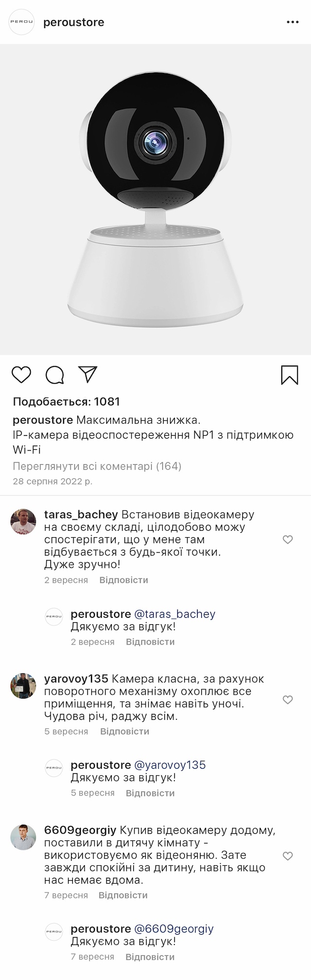Open the @6609georgiy mention link
The height and width of the screenshot is (980, 311).
pos(173,929)
